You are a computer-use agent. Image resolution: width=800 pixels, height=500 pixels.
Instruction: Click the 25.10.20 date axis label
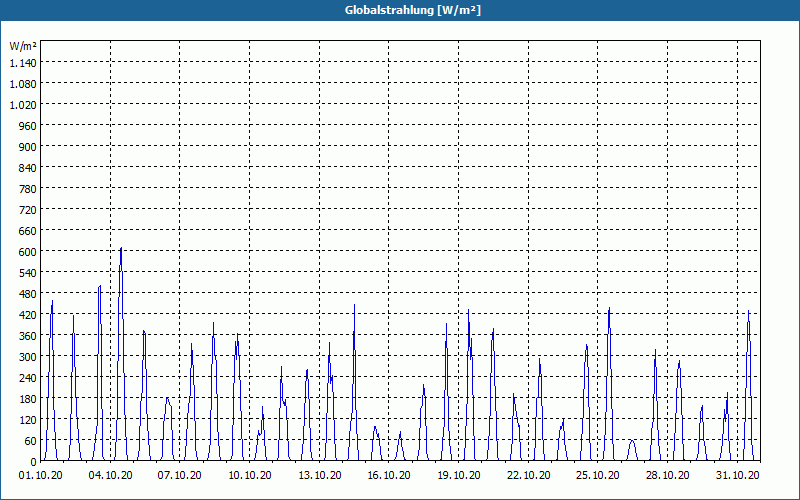pos(597,475)
